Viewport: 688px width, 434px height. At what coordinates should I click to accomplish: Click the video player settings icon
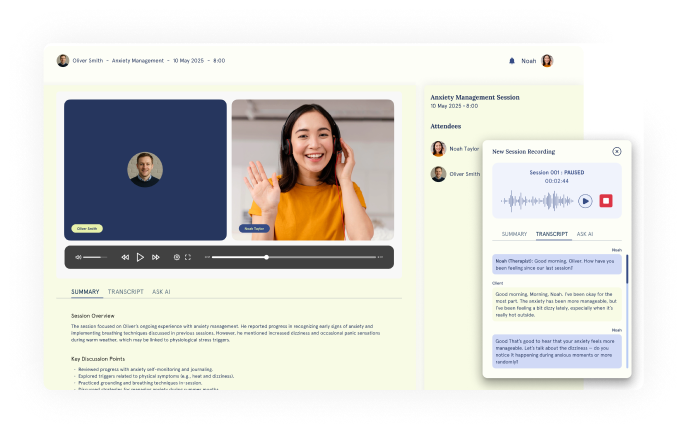(177, 257)
